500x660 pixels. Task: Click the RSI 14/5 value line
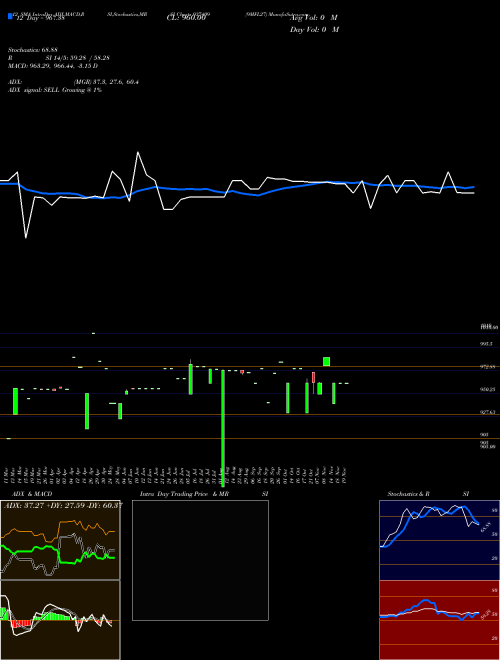click(x=59, y=58)
